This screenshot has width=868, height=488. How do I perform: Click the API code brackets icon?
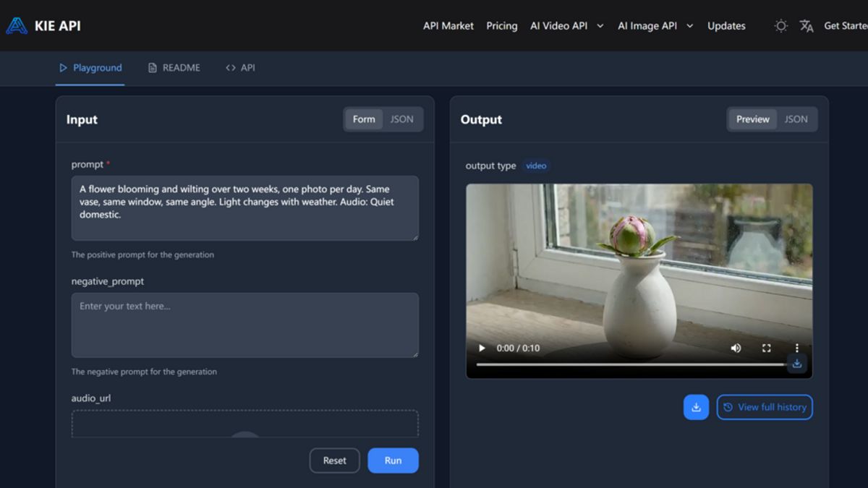pos(231,68)
